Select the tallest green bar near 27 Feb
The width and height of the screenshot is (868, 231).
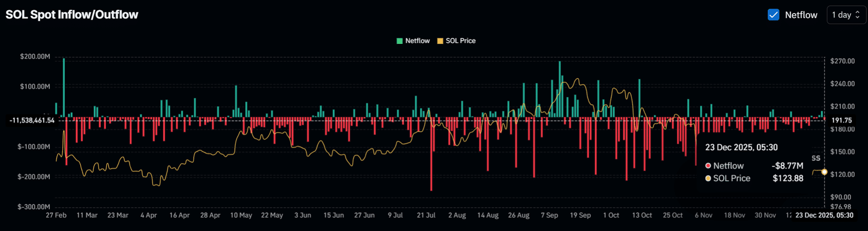tap(63, 87)
